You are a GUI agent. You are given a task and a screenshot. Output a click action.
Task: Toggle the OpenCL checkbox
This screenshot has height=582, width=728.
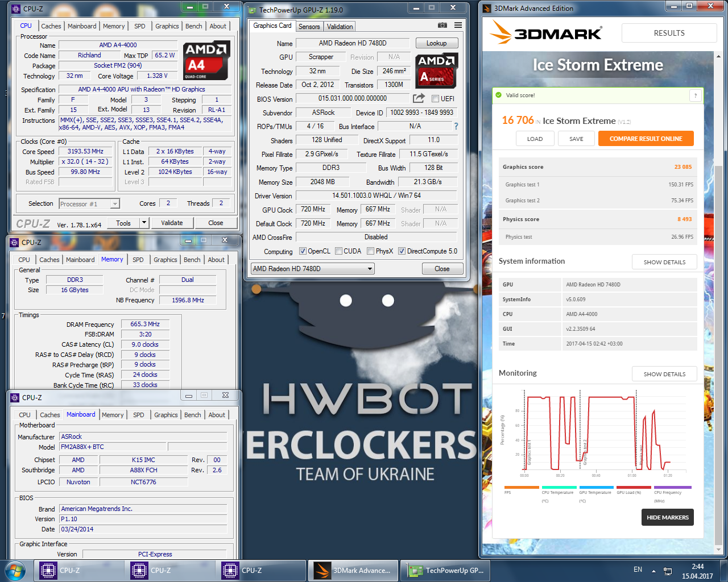click(303, 251)
